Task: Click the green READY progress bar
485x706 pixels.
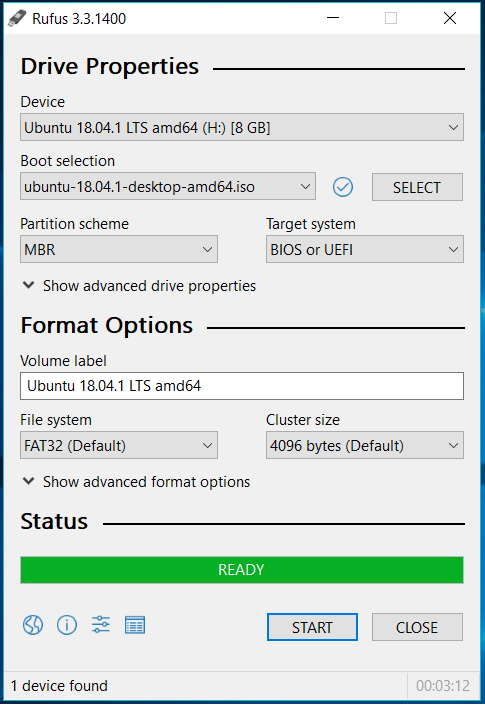Action: (x=242, y=570)
